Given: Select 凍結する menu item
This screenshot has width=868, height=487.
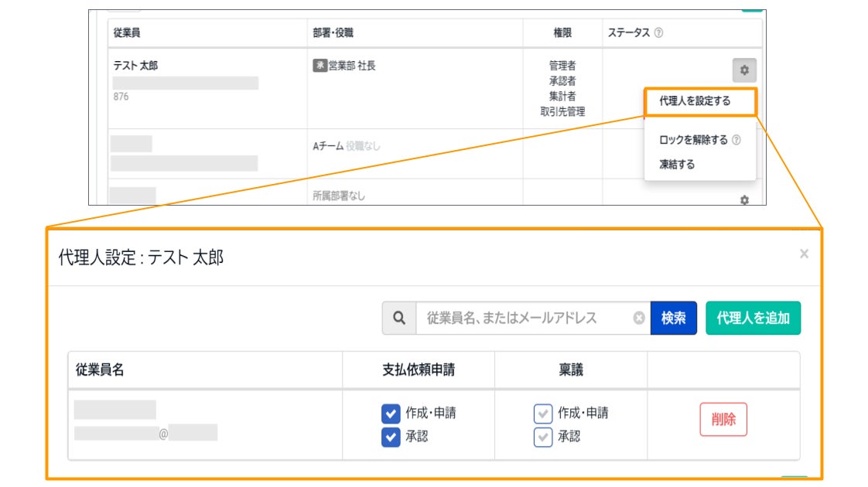Looking at the screenshot, I should [x=677, y=165].
